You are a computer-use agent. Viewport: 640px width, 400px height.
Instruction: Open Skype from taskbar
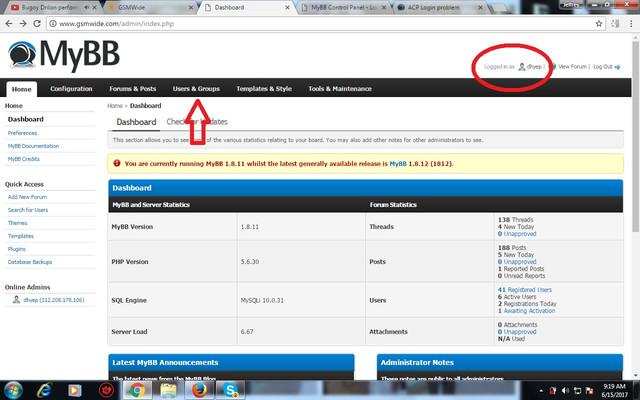point(231,391)
